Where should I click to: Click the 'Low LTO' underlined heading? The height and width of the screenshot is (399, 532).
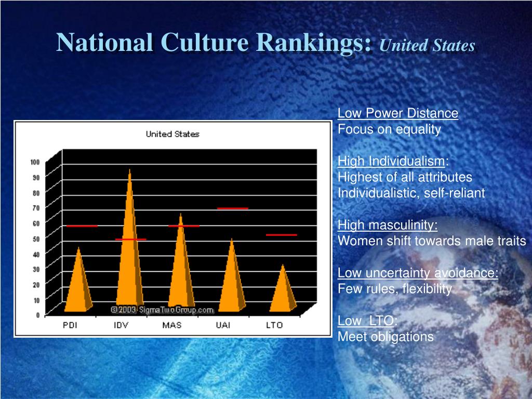tap(365, 321)
